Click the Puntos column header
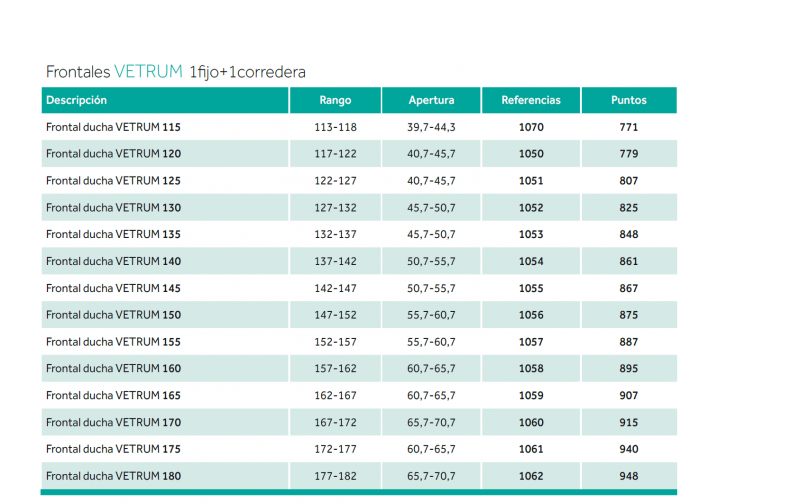Viewport: 800px width, 503px height. coord(629,100)
